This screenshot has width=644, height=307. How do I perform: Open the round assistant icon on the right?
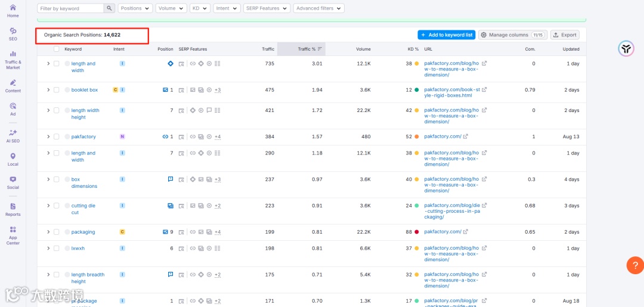626,49
